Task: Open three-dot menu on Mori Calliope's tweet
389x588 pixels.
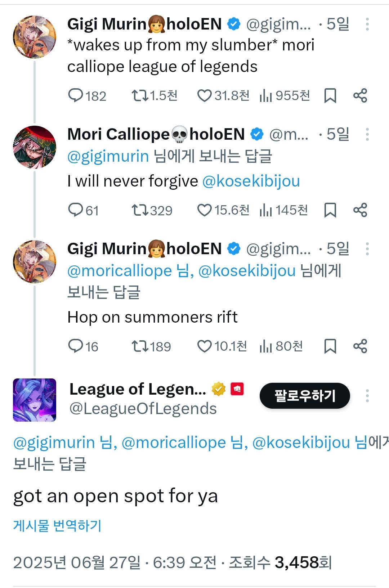Action: (x=367, y=134)
